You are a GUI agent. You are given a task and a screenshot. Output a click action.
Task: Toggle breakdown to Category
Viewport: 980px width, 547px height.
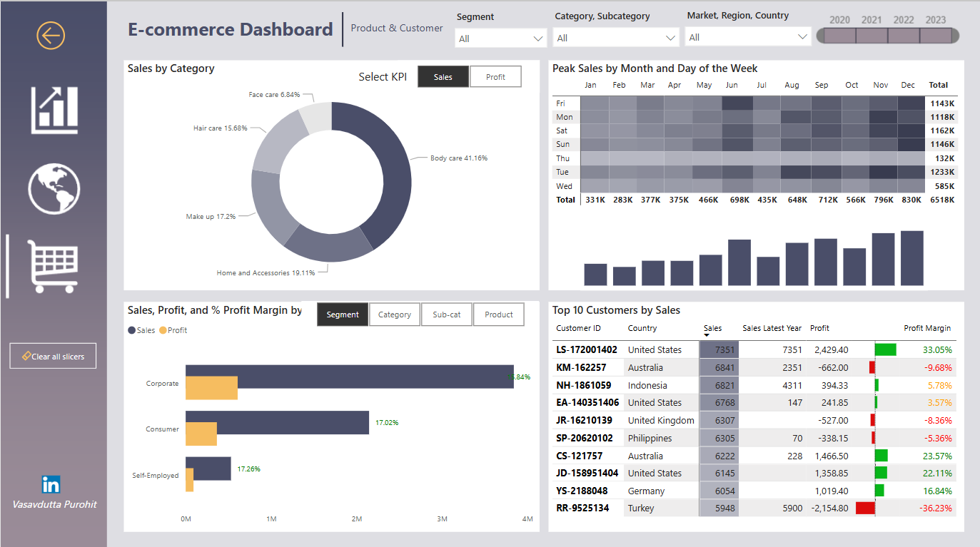[x=395, y=315]
